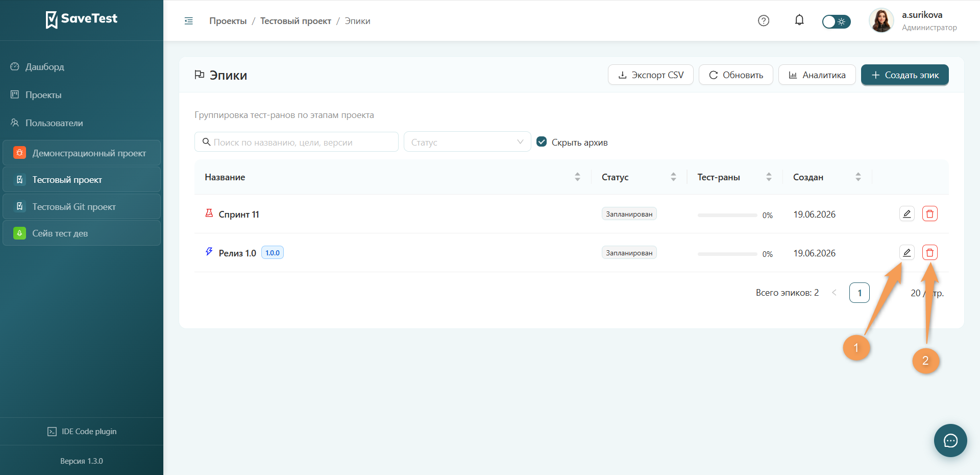980x475 pixels.
Task: Open the support chat bubble
Action: tap(950, 440)
